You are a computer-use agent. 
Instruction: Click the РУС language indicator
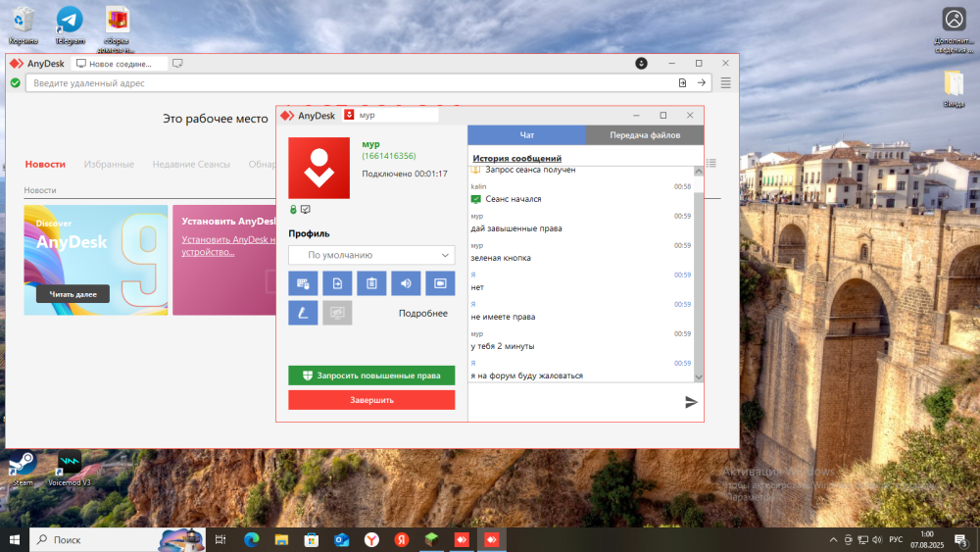(897, 539)
